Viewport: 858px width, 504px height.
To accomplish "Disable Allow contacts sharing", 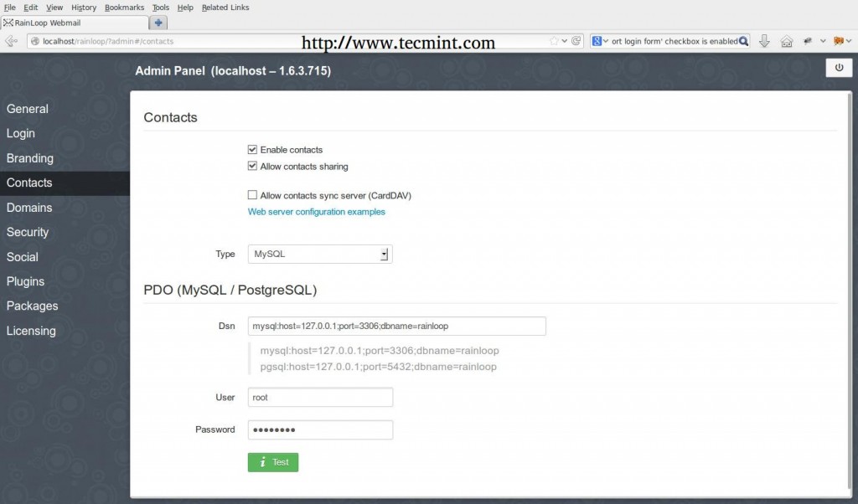I will pyautogui.click(x=252, y=166).
